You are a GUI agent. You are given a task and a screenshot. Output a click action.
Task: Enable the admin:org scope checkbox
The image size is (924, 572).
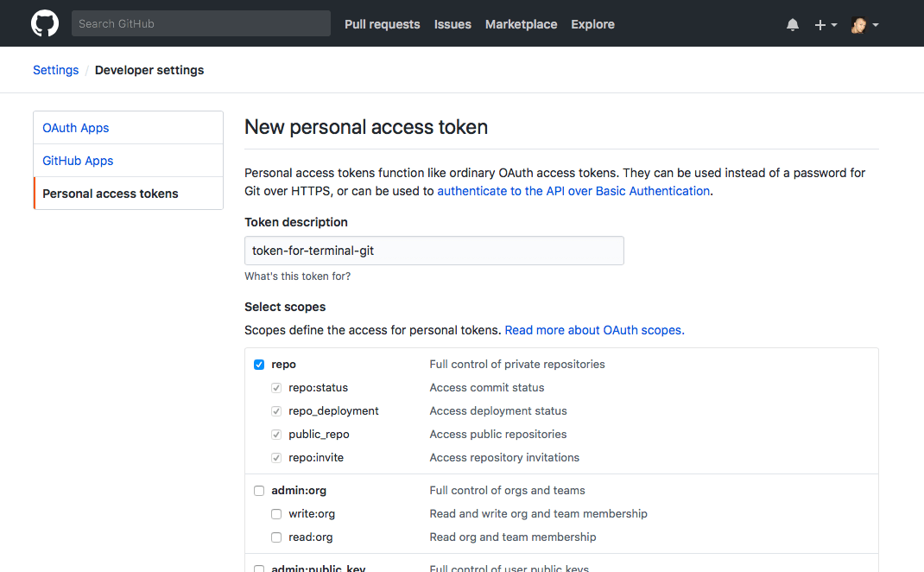tap(259, 491)
